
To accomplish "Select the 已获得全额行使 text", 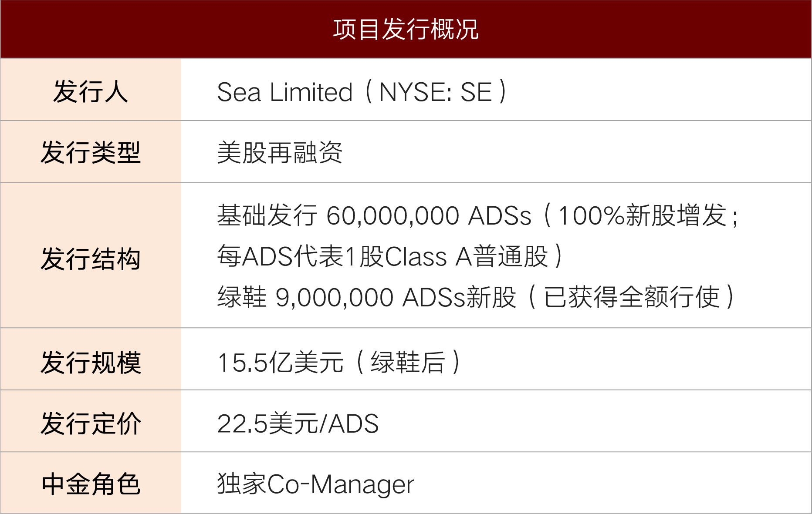I will [632, 298].
